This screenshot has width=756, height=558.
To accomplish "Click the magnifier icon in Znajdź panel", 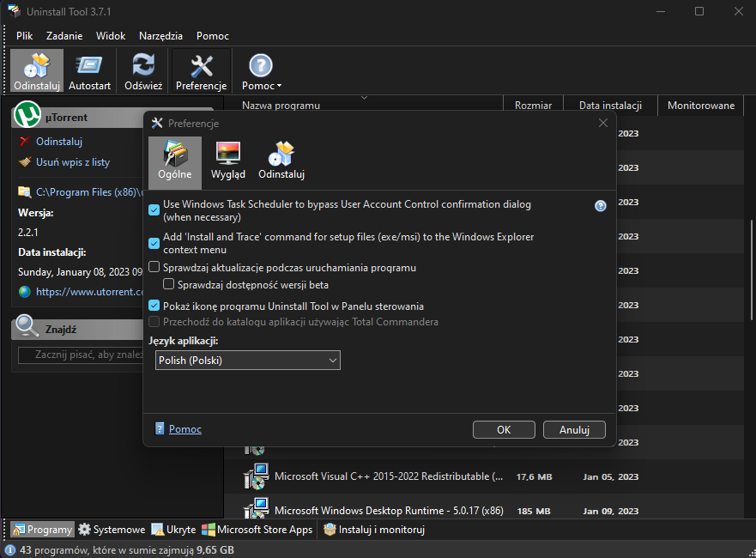I will click(x=27, y=326).
